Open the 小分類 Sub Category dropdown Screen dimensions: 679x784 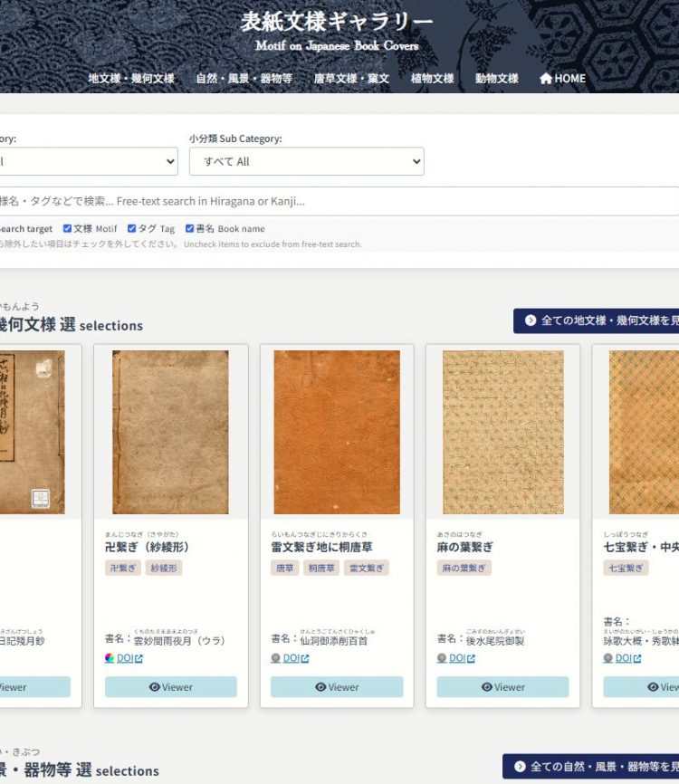pyautogui.click(x=307, y=161)
